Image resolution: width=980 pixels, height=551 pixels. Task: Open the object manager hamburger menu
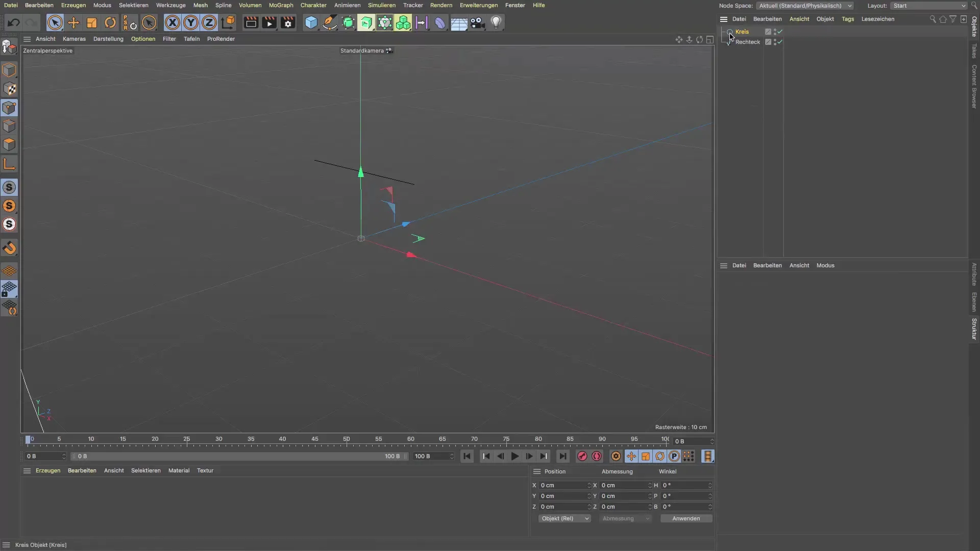tap(723, 19)
